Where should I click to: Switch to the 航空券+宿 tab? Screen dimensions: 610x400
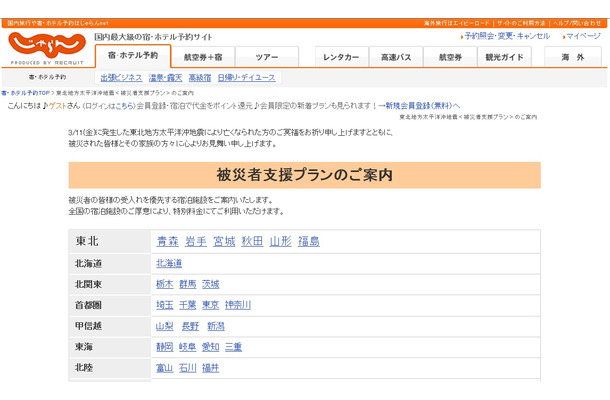[203, 57]
